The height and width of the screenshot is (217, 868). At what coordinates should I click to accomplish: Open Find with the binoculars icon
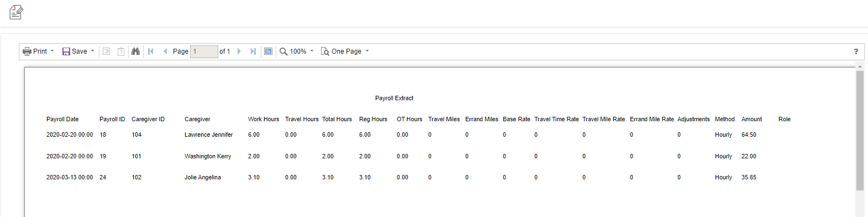click(135, 51)
